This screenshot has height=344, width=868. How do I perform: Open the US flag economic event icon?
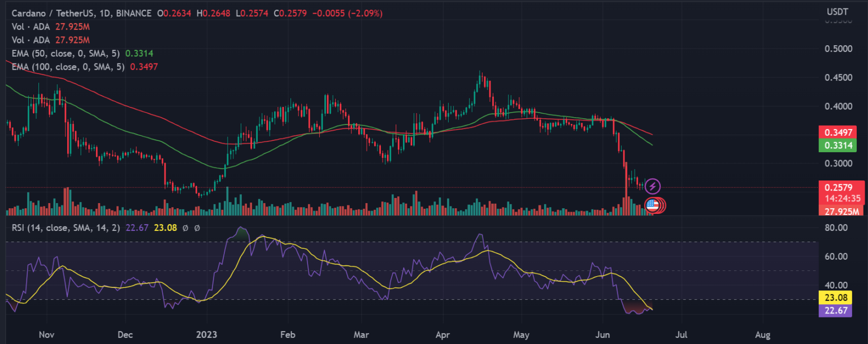tap(652, 205)
